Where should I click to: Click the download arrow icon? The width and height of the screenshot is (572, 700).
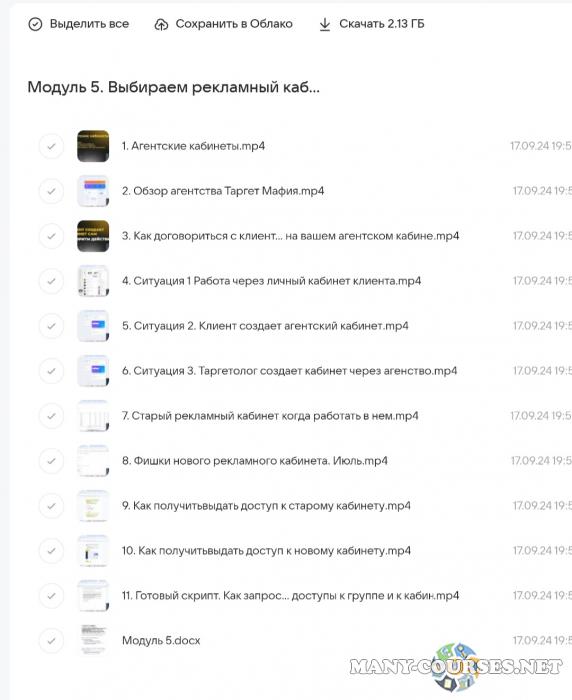point(325,24)
